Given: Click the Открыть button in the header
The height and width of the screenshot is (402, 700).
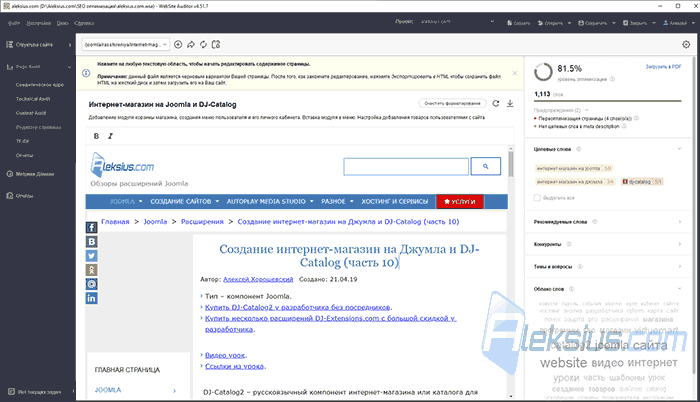Looking at the screenshot, I should 550,23.
